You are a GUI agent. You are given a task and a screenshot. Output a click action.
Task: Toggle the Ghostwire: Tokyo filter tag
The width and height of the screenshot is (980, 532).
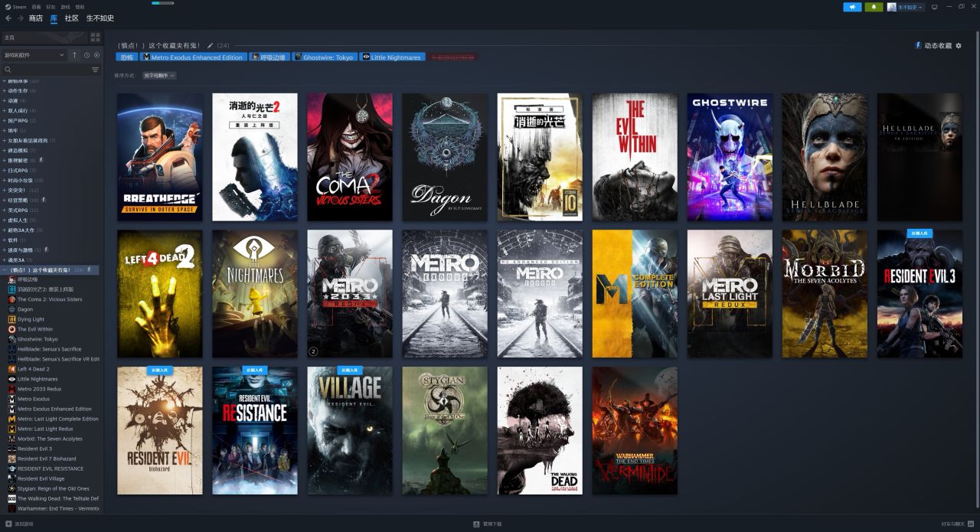point(325,57)
